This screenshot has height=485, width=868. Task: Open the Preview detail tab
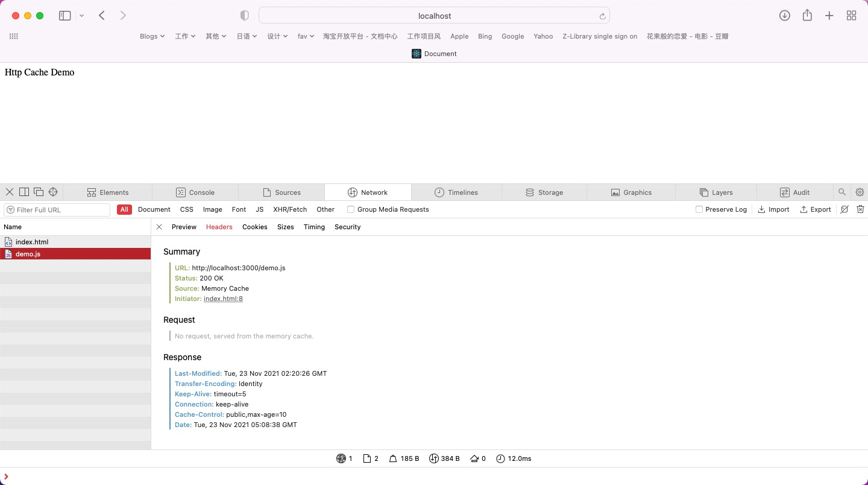[x=184, y=227]
